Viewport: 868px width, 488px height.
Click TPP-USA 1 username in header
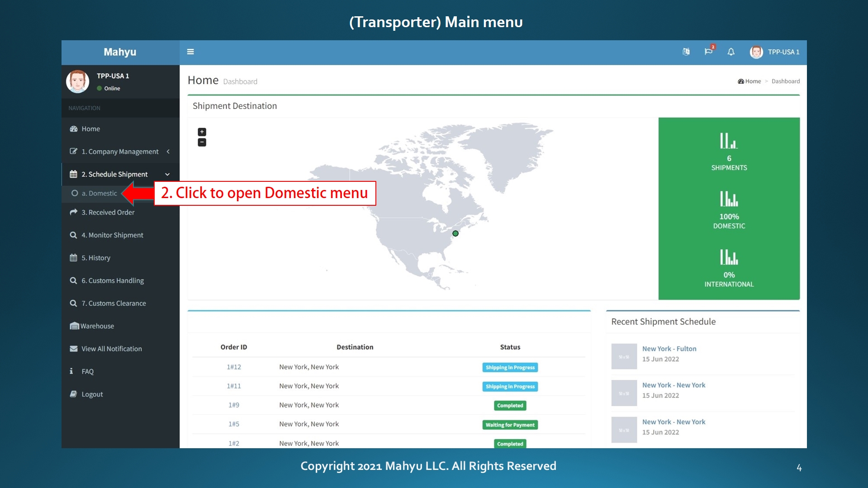click(783, 52)
